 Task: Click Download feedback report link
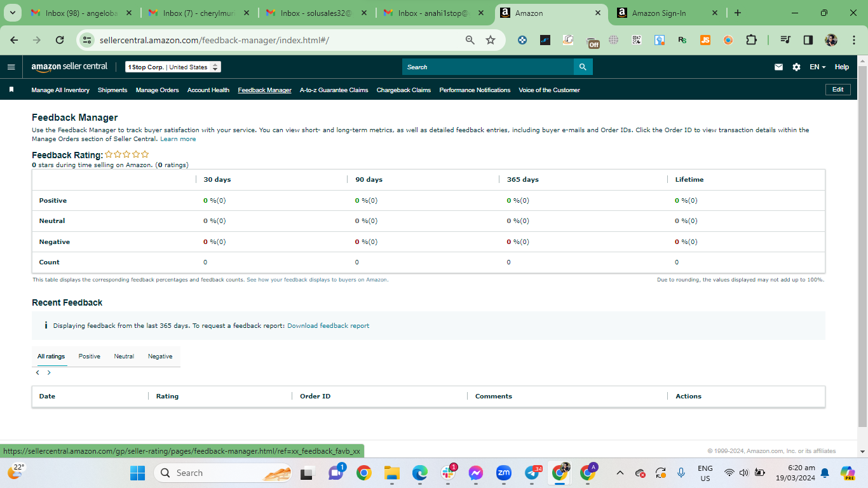click(x=328, y=326)
